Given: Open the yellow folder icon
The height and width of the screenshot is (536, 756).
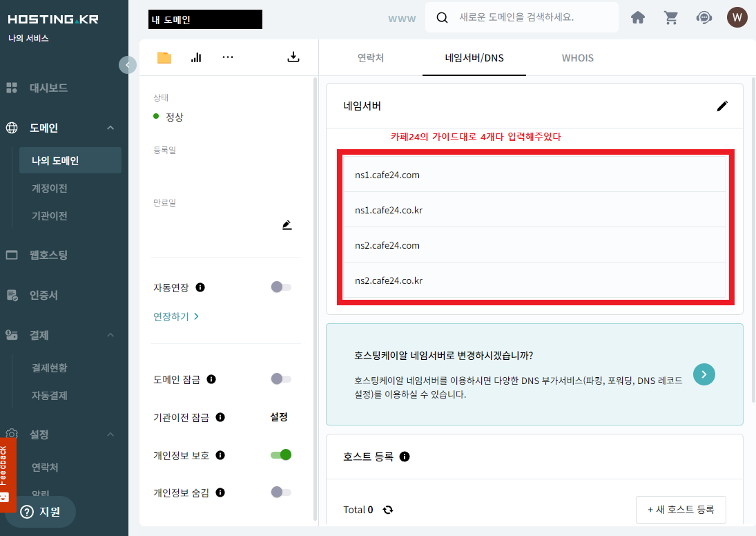Looking at the screenshot, I should coord(164,57).
